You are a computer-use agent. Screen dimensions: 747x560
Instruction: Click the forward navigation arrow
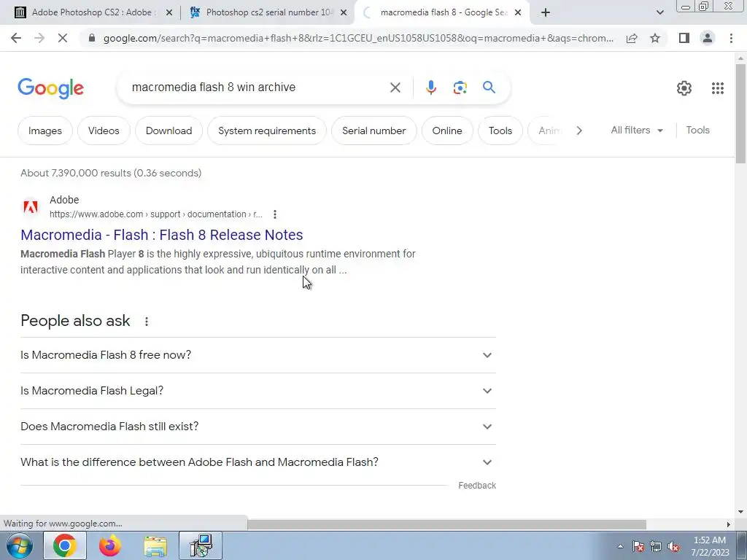[x=39, y=38]
